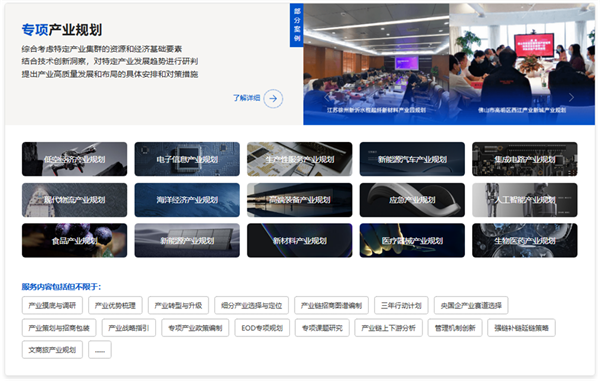Open the 了解详细 link
Image resolution: width=600 pixels, height=381 pixels.
(246, 98)
